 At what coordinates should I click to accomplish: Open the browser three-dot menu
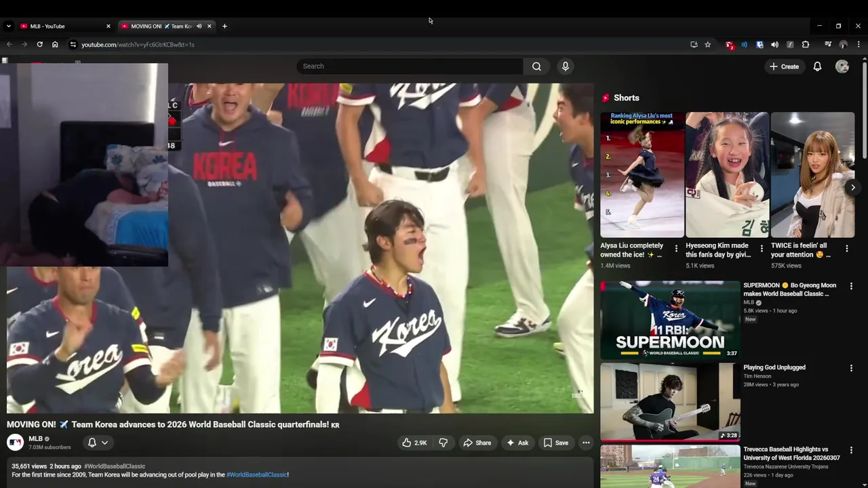point(859,45)
